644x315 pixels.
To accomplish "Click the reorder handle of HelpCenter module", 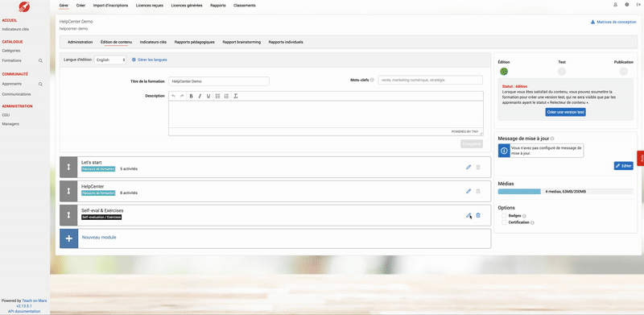I will point(68,191).
